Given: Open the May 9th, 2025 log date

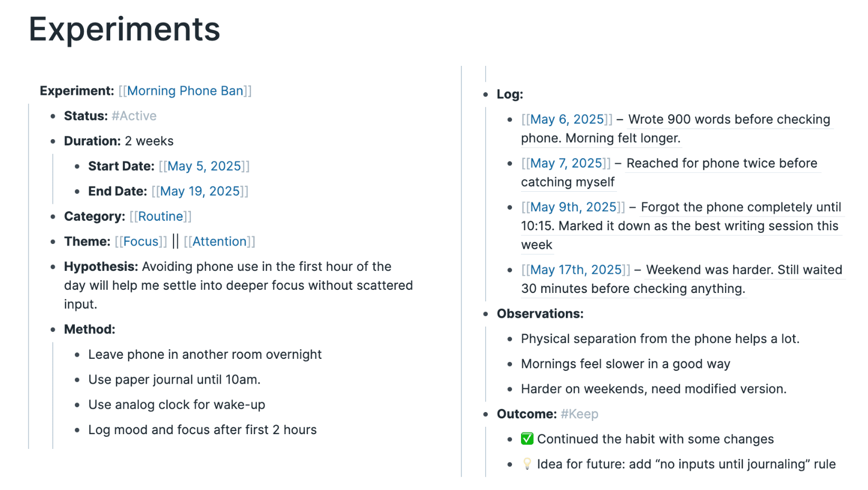Looking at the screenshot, I should (x=573, y=207).
